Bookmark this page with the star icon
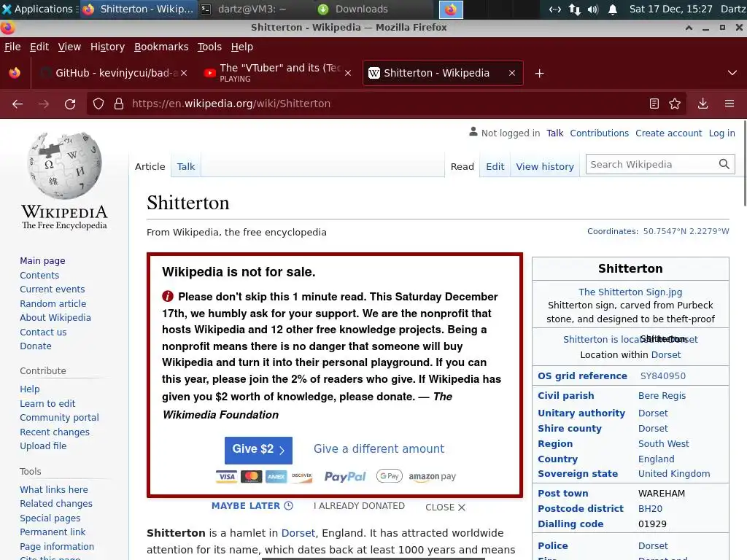 675,104
